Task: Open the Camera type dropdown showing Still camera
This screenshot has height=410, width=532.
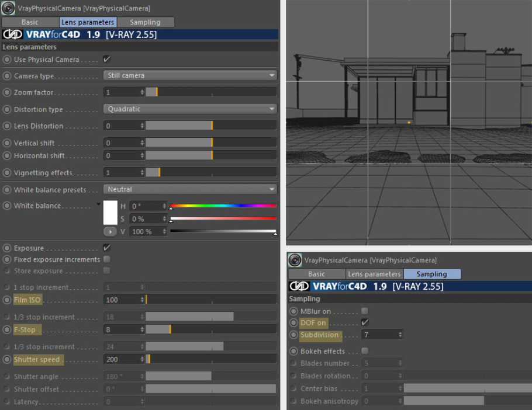Action: 190,75
